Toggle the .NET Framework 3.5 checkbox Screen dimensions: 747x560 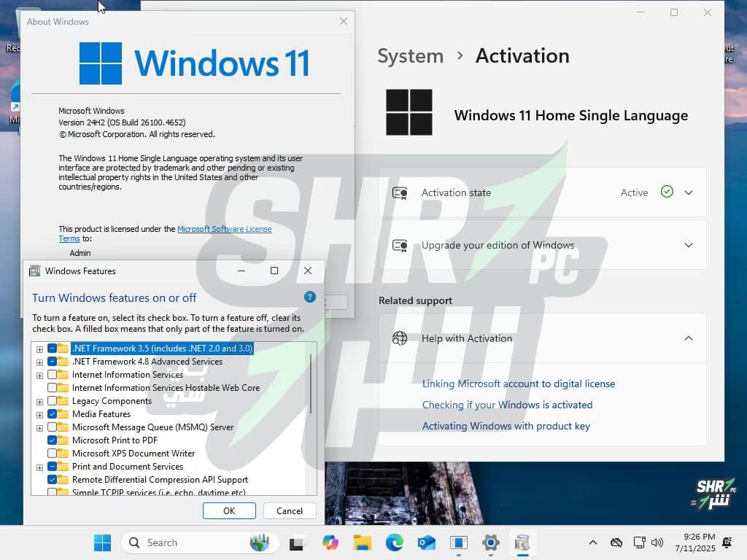pos(52,348)
